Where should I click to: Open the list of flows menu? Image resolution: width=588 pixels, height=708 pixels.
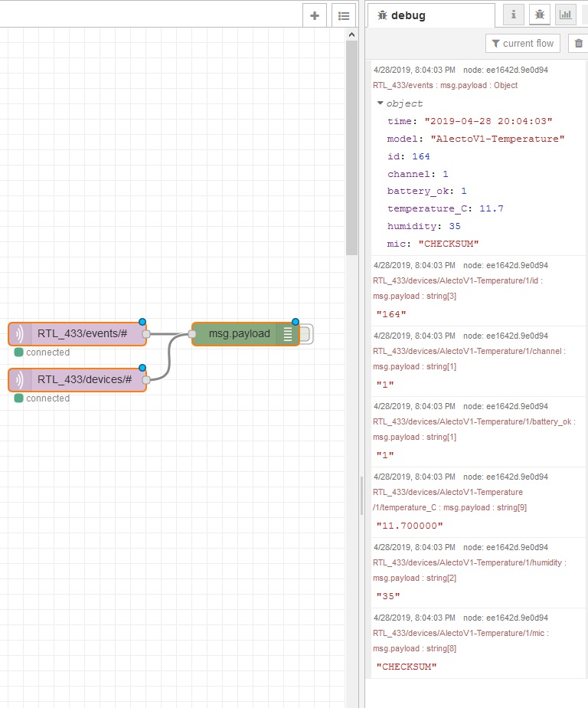(344, 15)
